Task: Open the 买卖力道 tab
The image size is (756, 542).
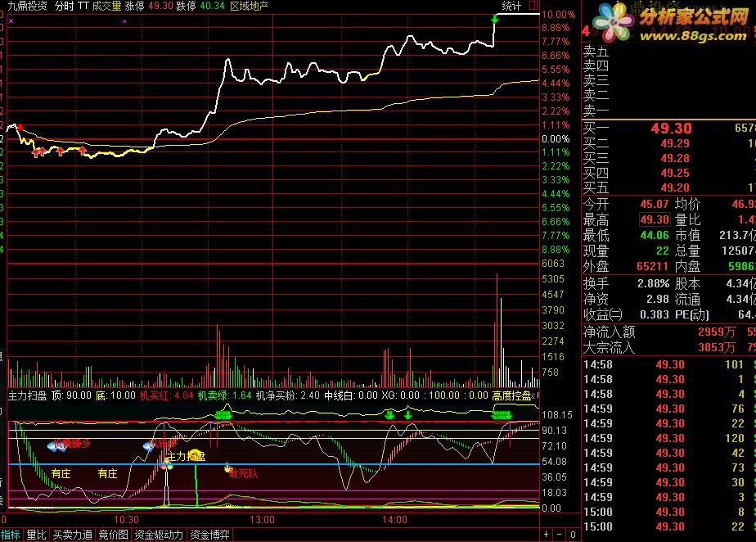Action: [72, 535]
